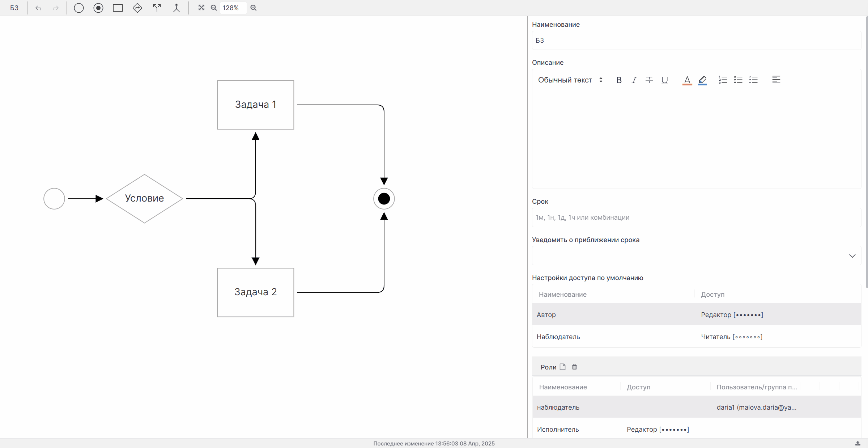868x448 pixels.
Task: Toggle strikethrough formatting
Action: point(649,80)
